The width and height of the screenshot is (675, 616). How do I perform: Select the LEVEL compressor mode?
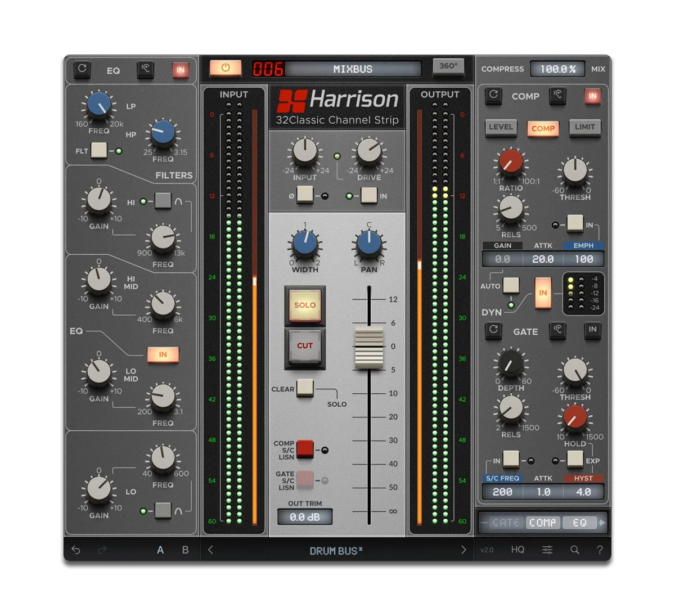[x=501, y=128]
